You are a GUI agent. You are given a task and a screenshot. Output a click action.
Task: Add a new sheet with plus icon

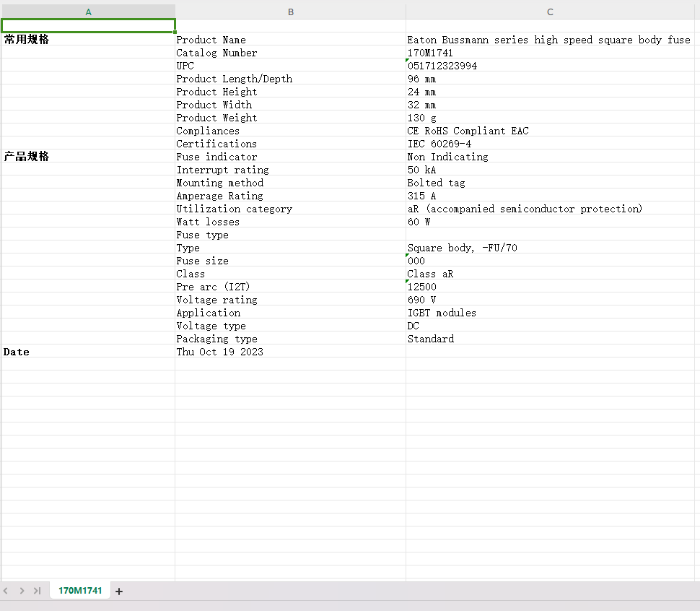119,591
